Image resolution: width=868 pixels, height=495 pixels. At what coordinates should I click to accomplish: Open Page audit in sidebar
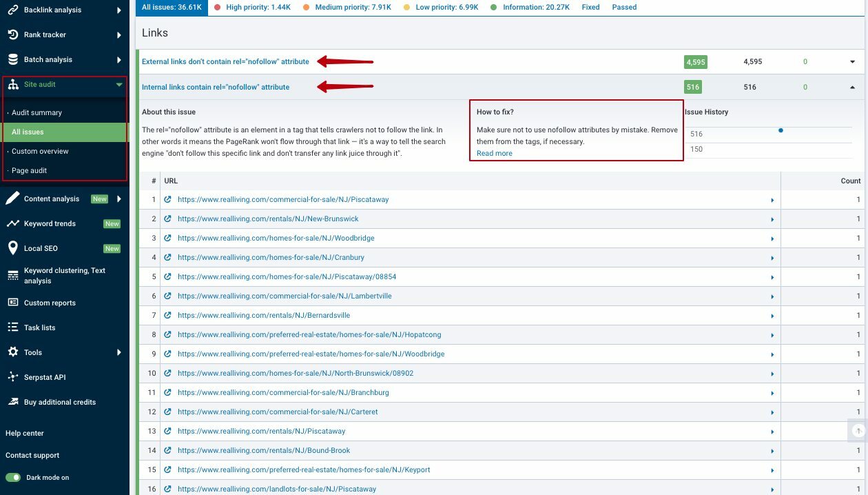point(29,170)
